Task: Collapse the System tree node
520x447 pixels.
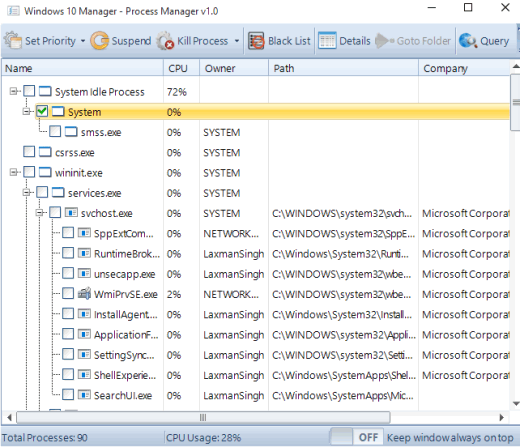Action: (26, 111)
